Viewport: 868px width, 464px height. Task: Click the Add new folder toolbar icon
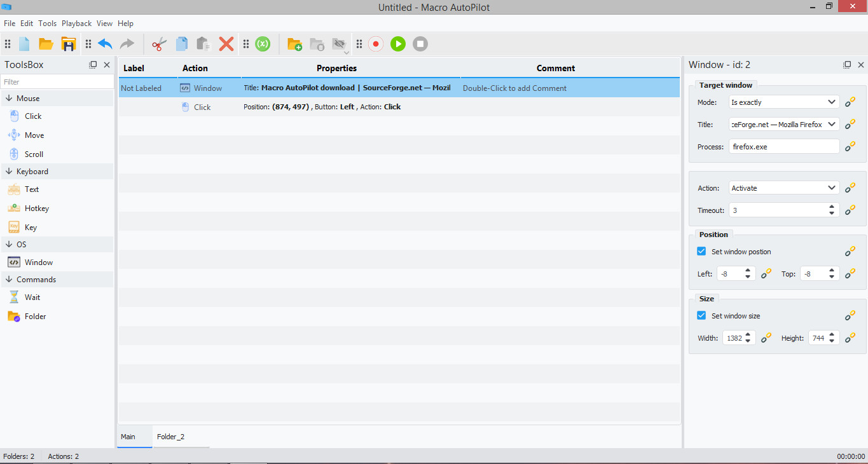294,44
